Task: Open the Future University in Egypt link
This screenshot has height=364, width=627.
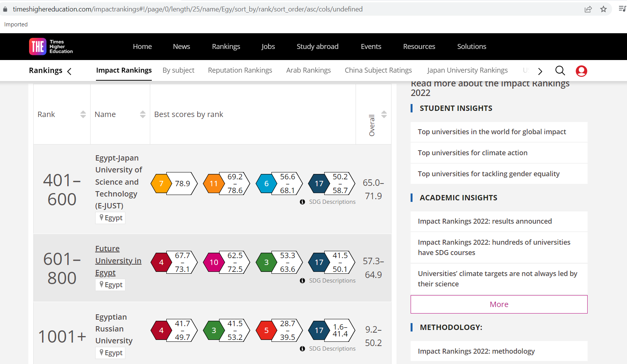Action: (x=118, y=261)
